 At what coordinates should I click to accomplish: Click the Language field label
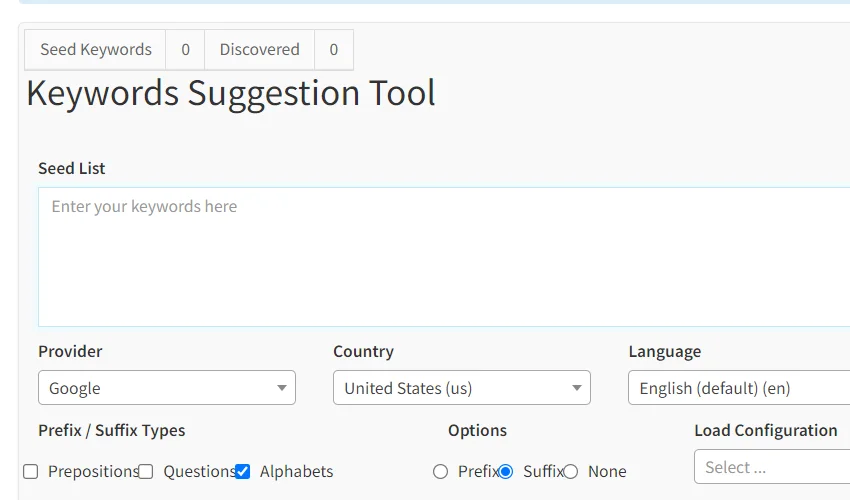pos(664,351)
